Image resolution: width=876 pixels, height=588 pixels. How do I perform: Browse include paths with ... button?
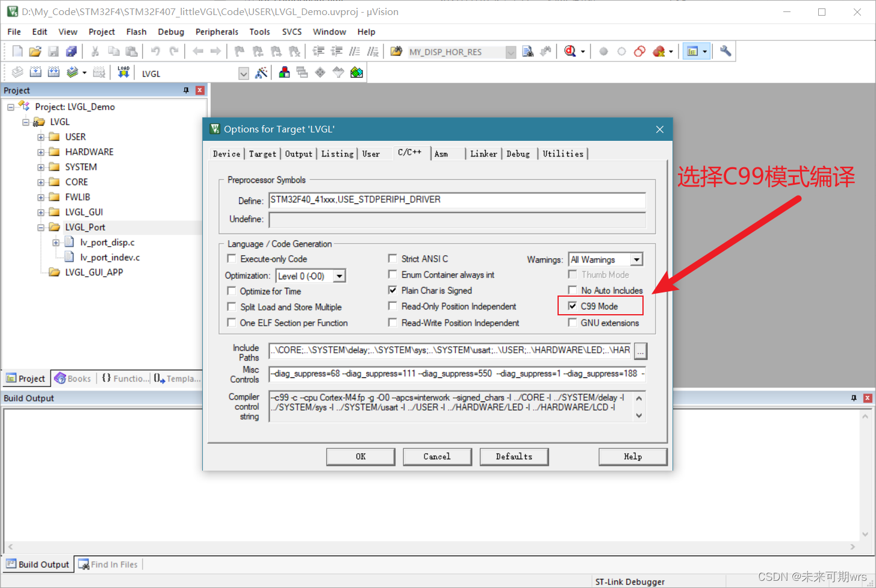641,351
